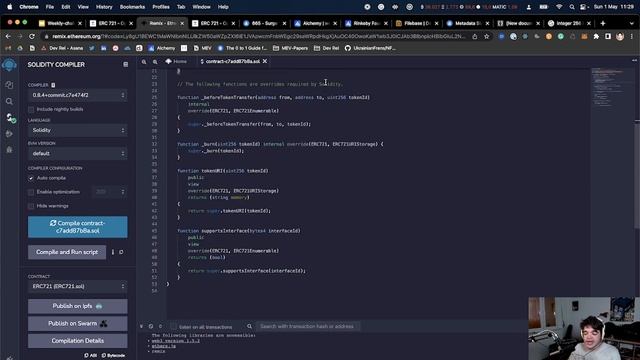Click the zoom in magnifier in editor toolbar
Image resolution: width=640 pixels, height=360 pixels.
click(x=155, y=62)
